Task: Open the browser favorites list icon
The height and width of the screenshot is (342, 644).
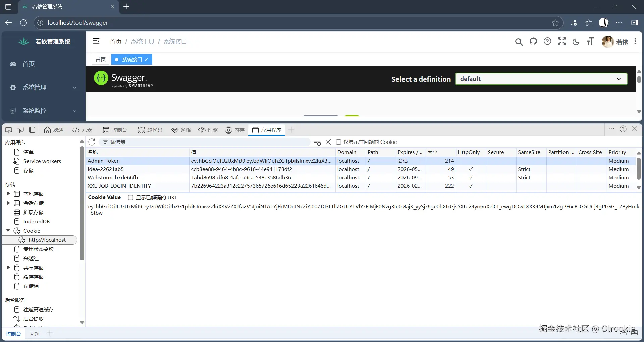Action: 589,23
